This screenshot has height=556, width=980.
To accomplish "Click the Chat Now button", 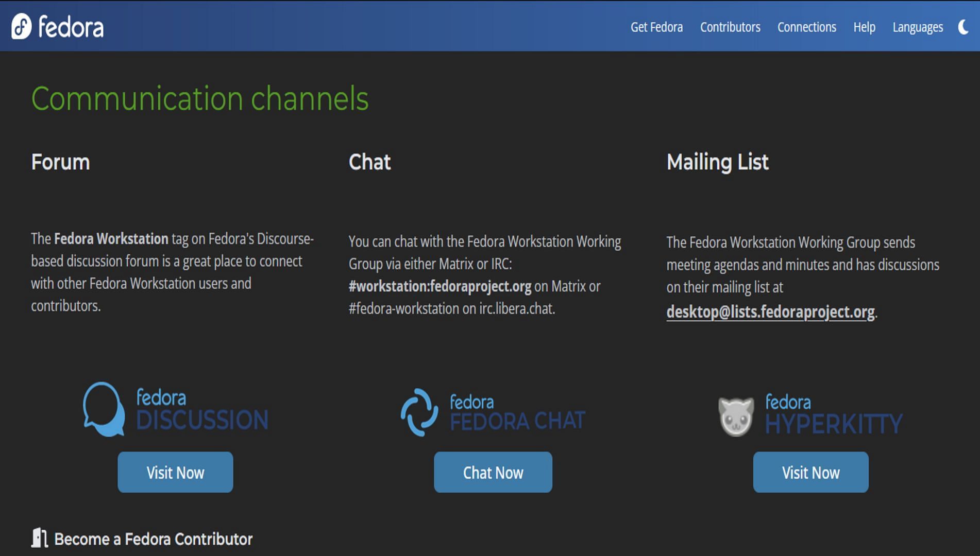I will 493,472.
